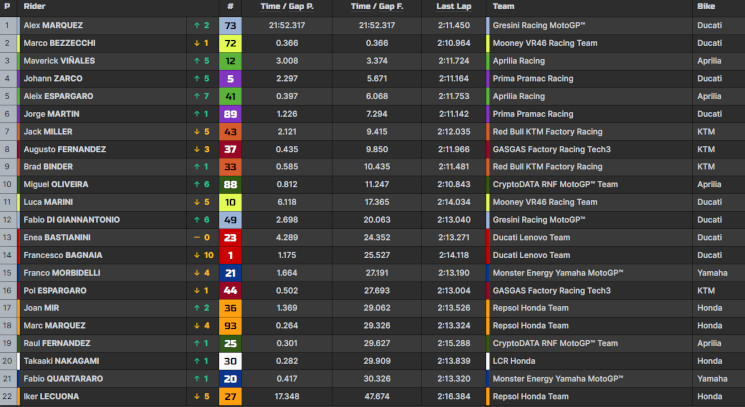
Task: Click the dark green number 25 badge
Action: click(x=230, y=343)
